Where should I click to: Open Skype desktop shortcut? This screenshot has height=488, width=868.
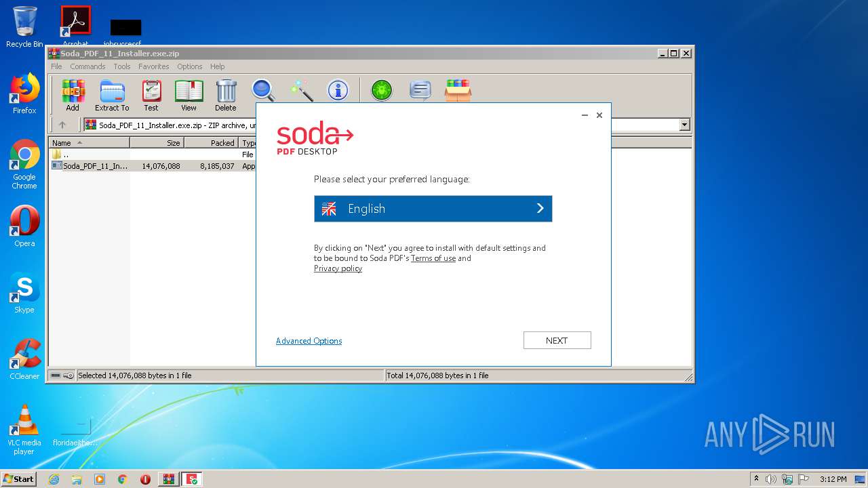tap(24, 293)
